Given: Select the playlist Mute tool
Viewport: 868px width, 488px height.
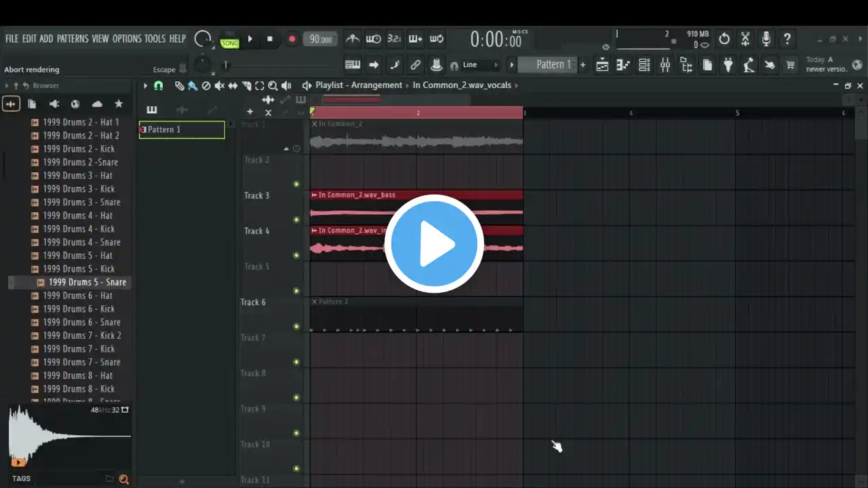Looking at the screenshot, I should (219, 86).
